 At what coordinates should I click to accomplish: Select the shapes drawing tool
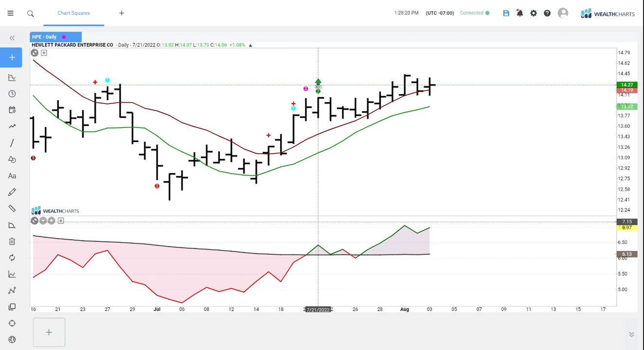pos(12,159)
